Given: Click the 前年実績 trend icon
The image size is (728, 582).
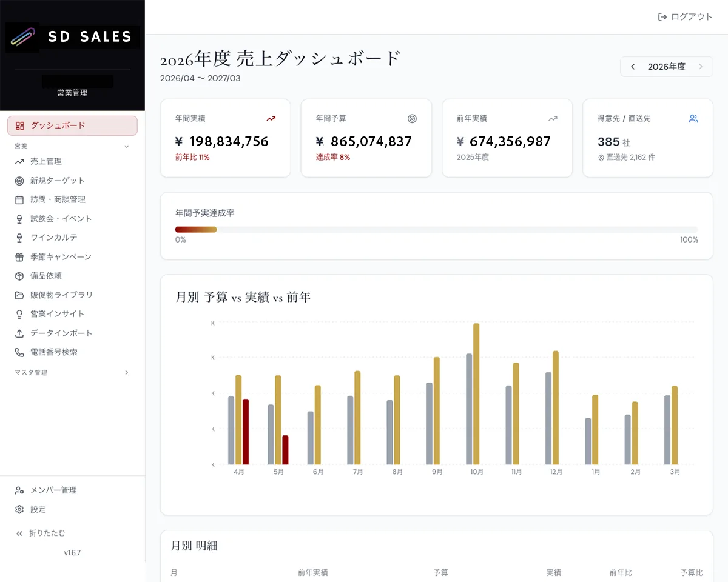Looking at the screenshot, I should (x=553, y=119).
